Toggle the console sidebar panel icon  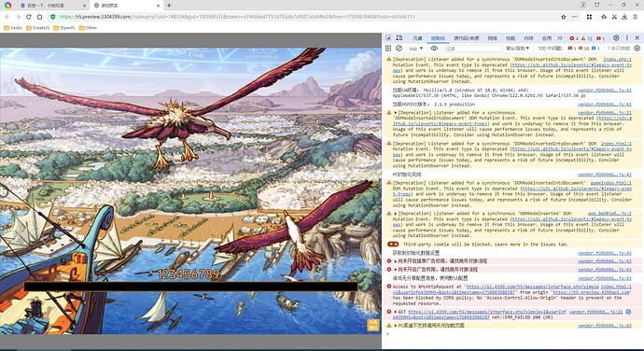click(388, 49)
